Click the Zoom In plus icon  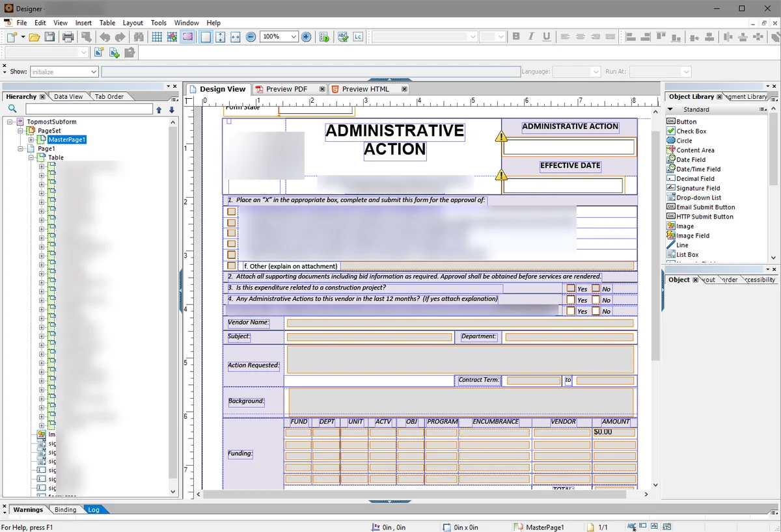coord(307,37)
